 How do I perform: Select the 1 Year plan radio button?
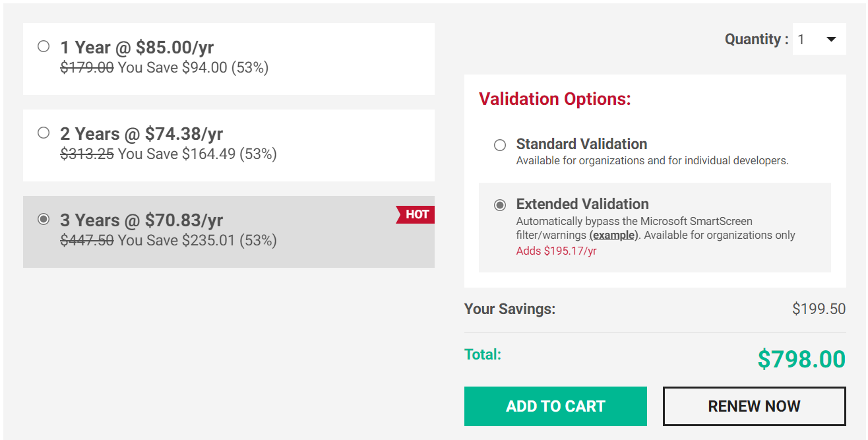(x=44, y=46)
